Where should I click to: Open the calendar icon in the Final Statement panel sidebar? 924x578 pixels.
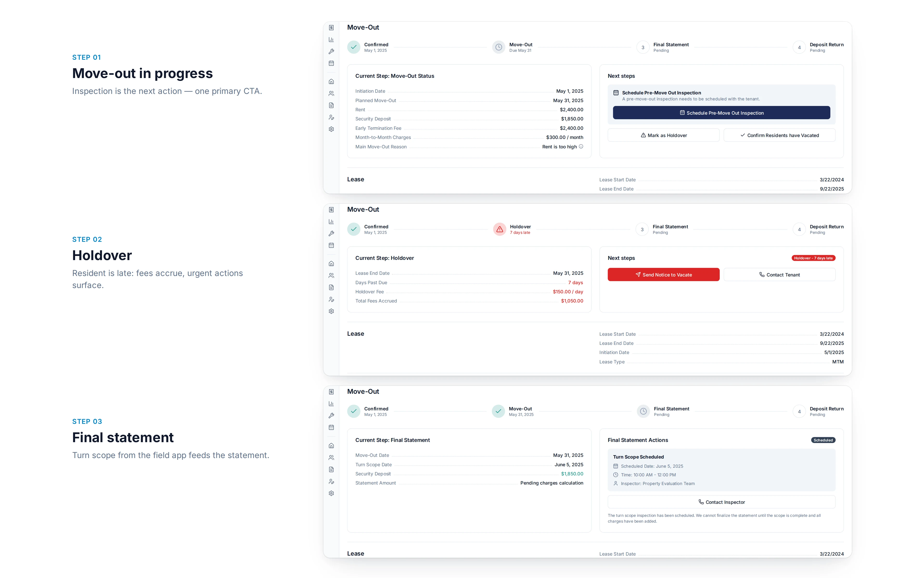(331, 427)
